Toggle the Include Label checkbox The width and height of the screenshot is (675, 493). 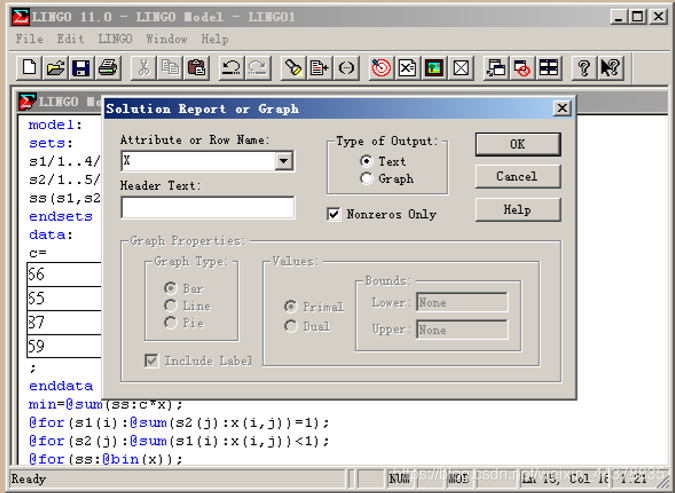pos(152,360)
